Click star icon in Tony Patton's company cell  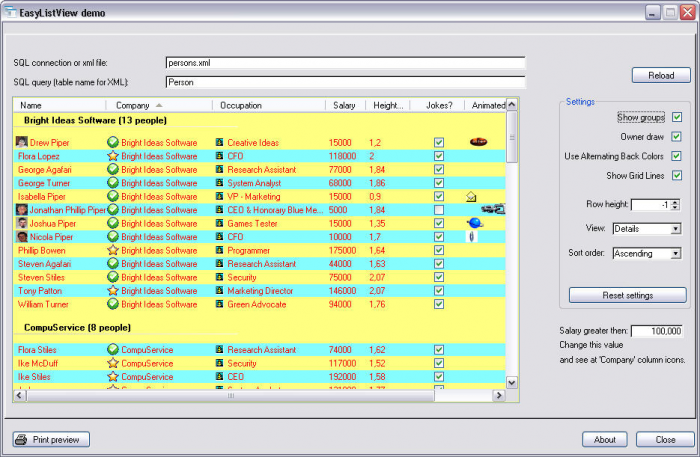click(113, 291)
